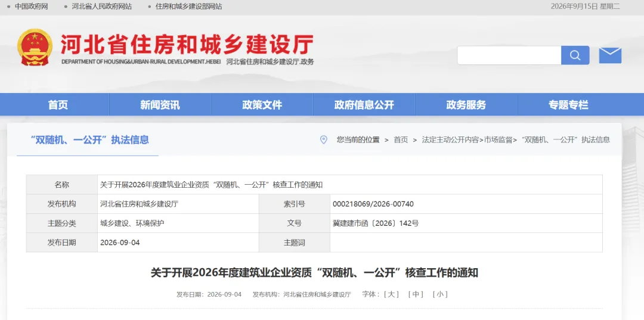Click the index number 000218069/2026-00740
Viewport: 644px width, 320px height.
pyautogui.click(x=373, y=204)
